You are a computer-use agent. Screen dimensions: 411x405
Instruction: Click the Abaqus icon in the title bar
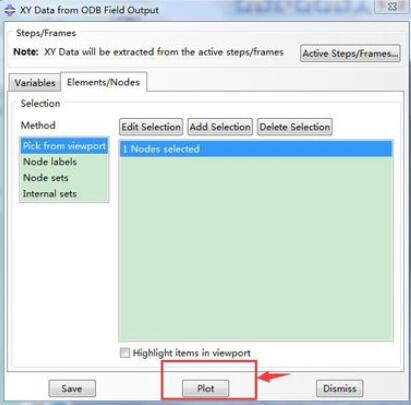pos(10,10)
